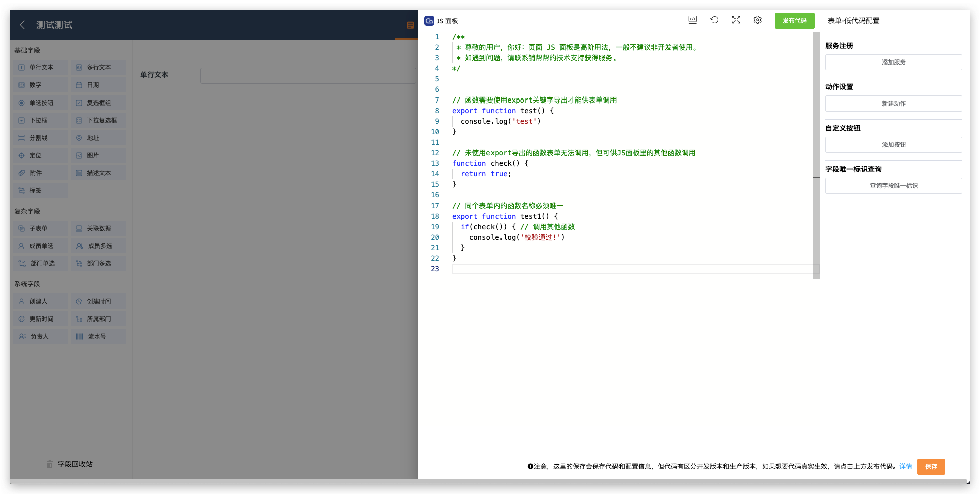980x494 pixels.
Task: Click the 发布代码 green button
Action: (794, 21)
